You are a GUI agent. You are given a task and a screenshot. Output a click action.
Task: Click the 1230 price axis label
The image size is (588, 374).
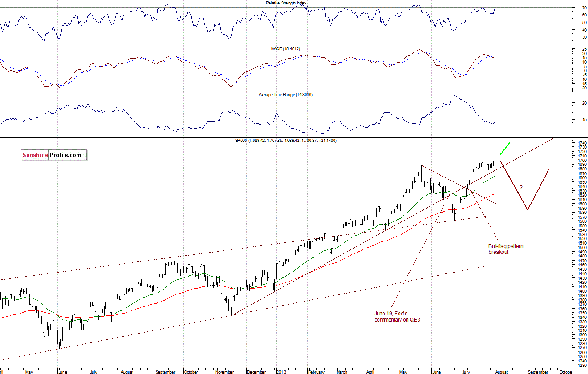(x=582, y=365)
